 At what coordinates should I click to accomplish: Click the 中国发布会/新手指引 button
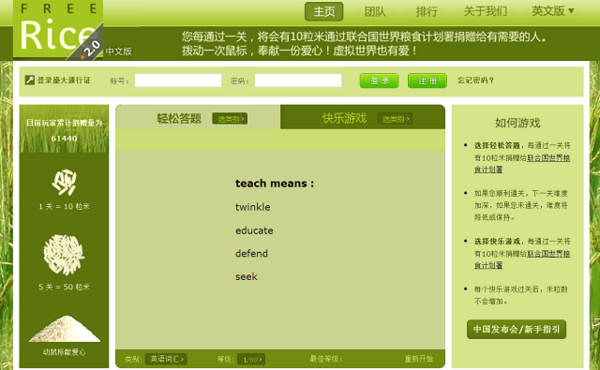[x=516, y=329]
